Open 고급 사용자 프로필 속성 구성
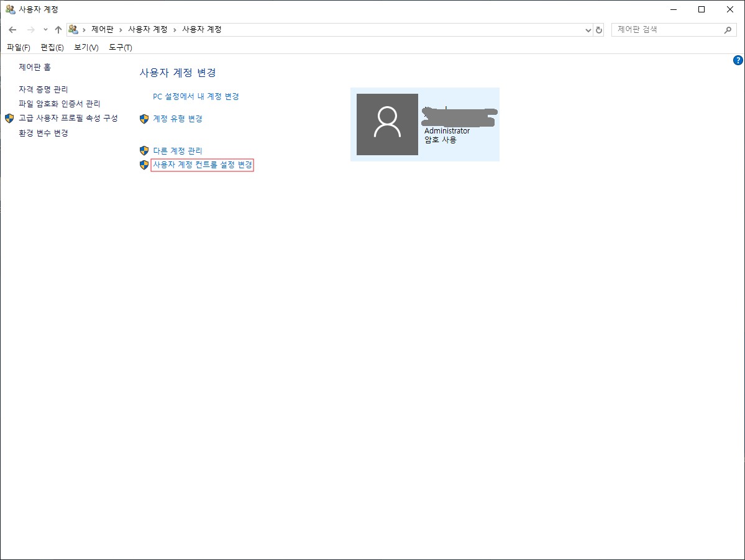This screenshot has width=745, height=560. (68, 118)
